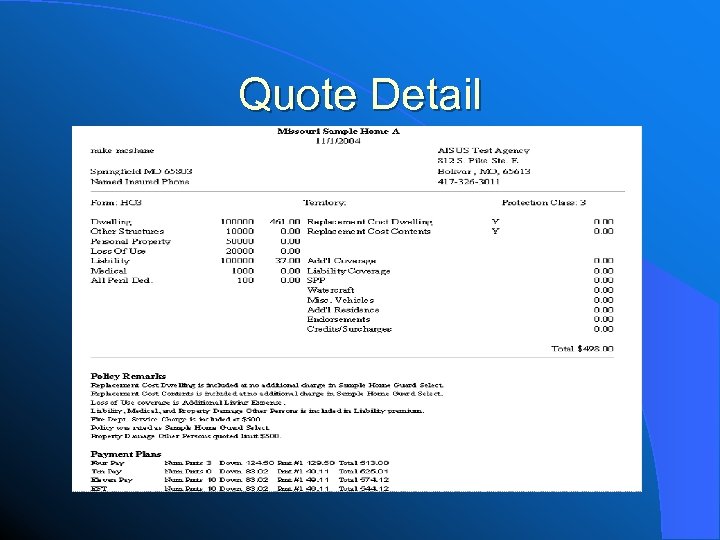Screen dimensions: 720x540
Task: Select the "Eleven Pay" plan label
Action: pyautogui.click(x=112, y=480)
